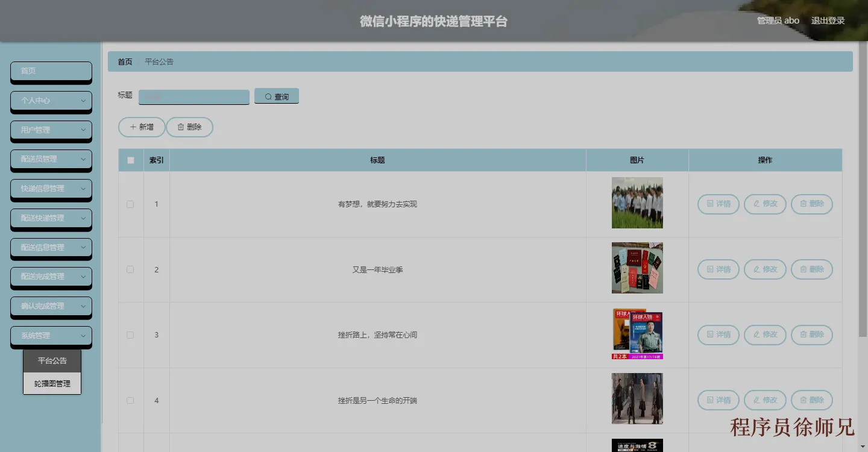Check the checkbox for row 2
Viewport: 868px width, 452px height.
tap(130, 269)
